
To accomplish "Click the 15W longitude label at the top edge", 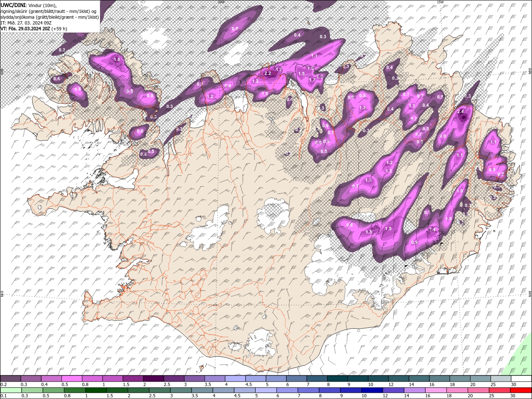I will pyautogui.click(x=440, y=2).
